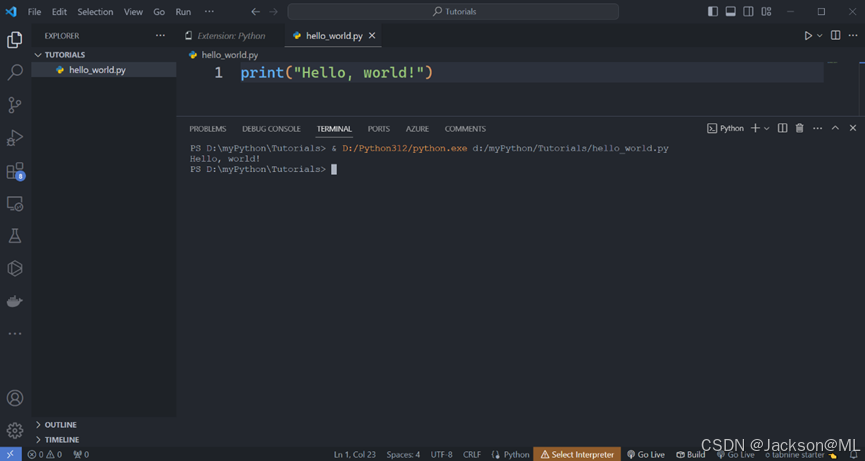Open editor More Actions ellipsis
865x461 pixels.
[853, 36]
